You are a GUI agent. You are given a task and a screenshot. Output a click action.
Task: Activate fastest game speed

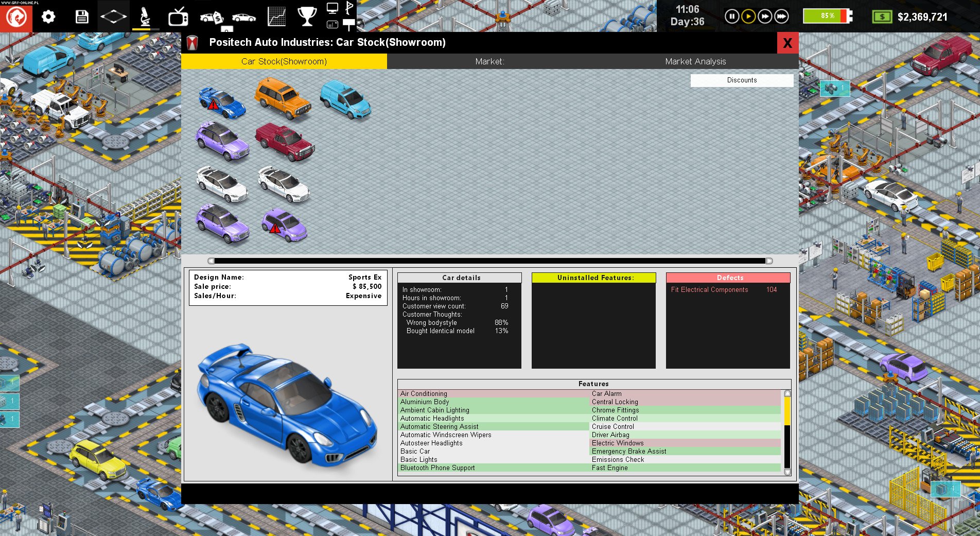(780, 16)
